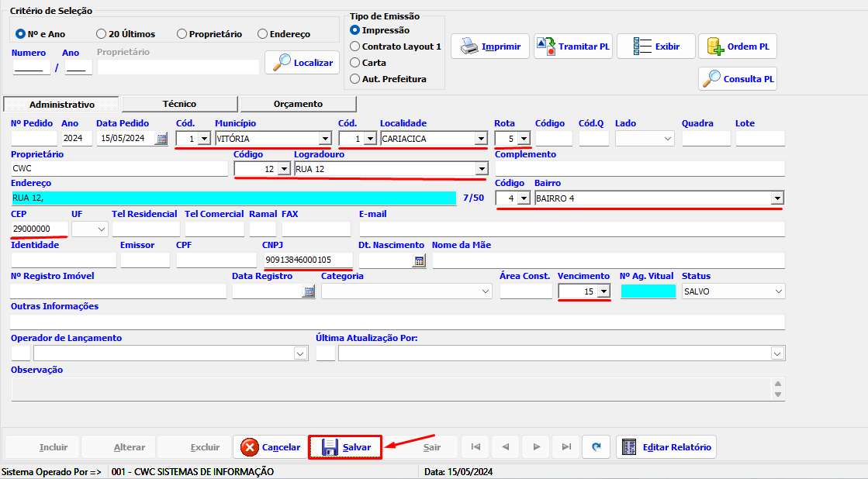The width and height of the screenshot is (868, 479).
Task: Click the CNPJ input field
Action: [x=308, y=260]
